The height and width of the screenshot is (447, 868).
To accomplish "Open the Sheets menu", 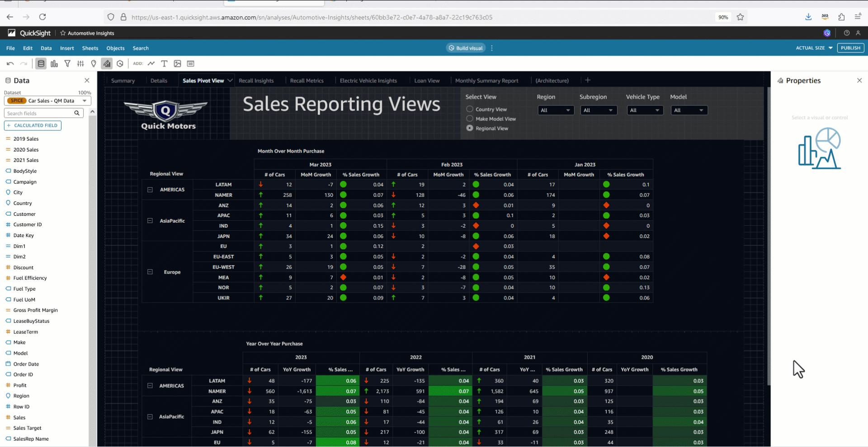I will (90, 48).
